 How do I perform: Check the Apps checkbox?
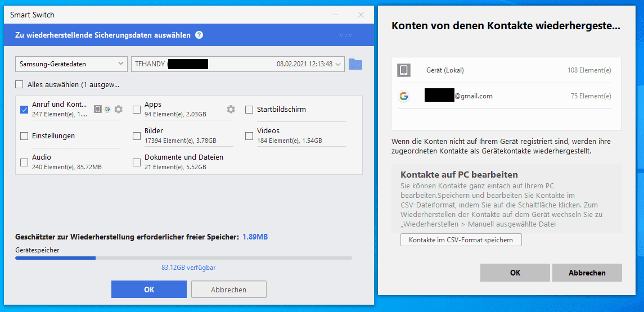[137, 109]
